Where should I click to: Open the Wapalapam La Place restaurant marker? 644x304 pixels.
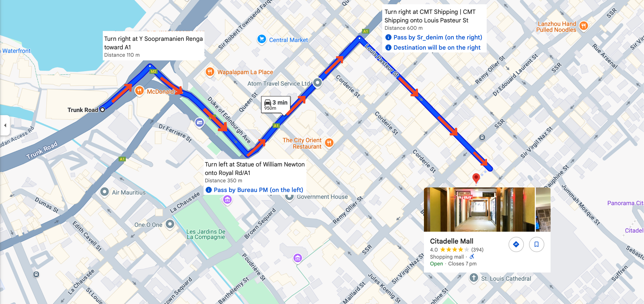pos(210,72)
